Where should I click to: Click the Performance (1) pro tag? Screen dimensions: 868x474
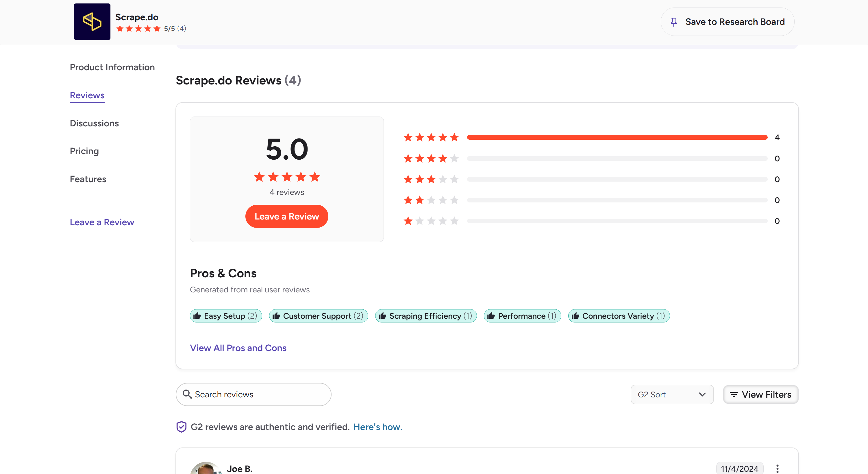pos(522,316)
